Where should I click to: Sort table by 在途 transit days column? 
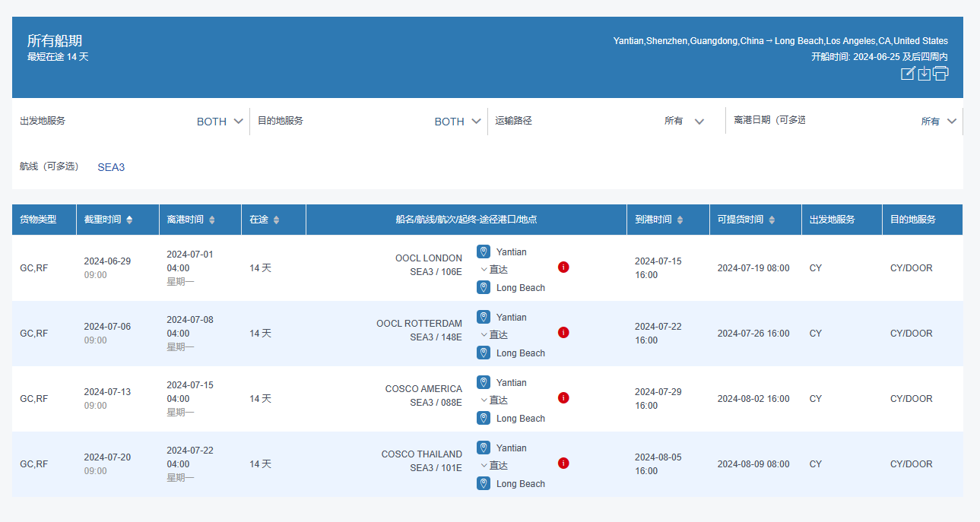click(276, 220)
